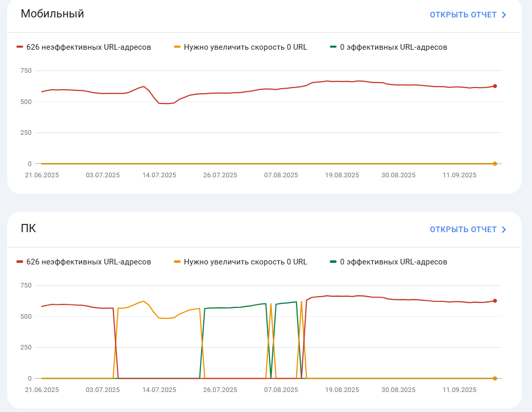
Task: Click the Мобильный card heading
Action: pyautogui.click(x=52, y=13)
